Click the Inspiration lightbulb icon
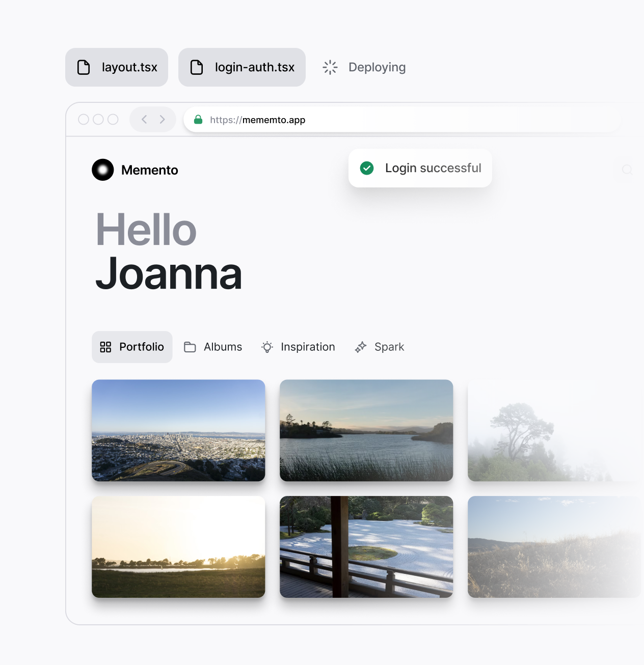 tap(267, 347)
